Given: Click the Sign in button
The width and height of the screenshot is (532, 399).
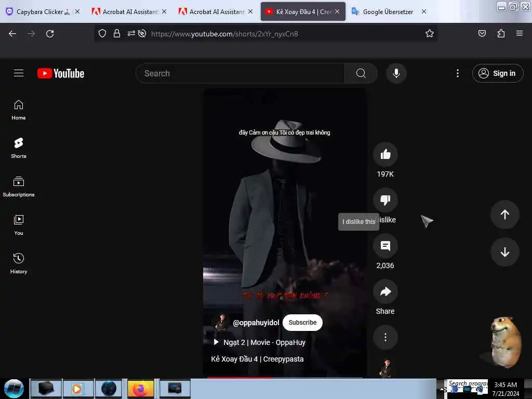Looking at the screenshot, I should click(497, 73).
